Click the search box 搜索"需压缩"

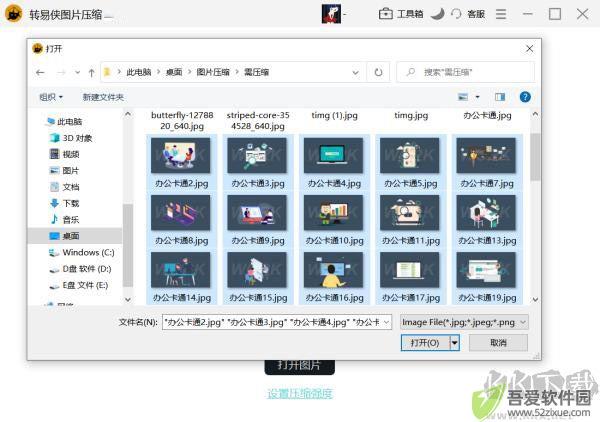coord(465,72)
